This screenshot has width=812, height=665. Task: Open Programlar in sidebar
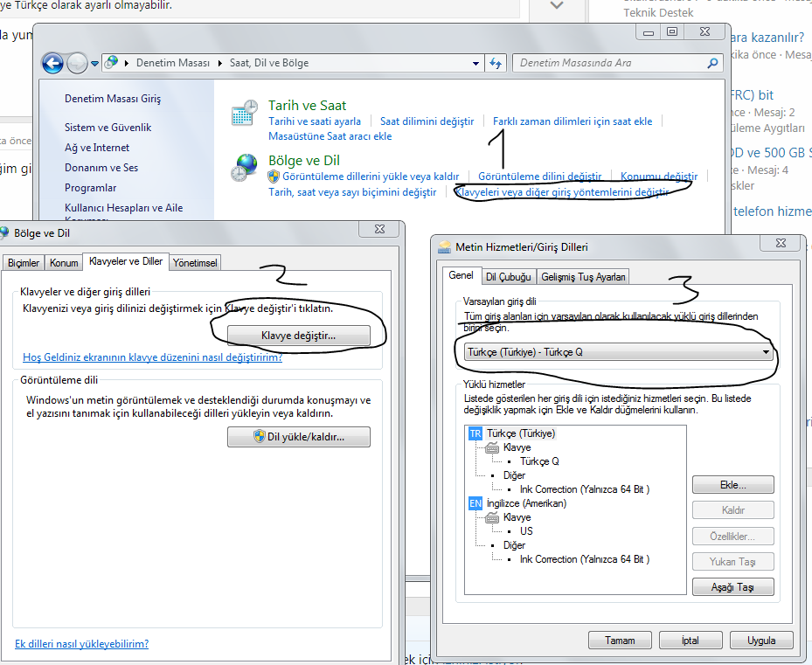point(90,188)
